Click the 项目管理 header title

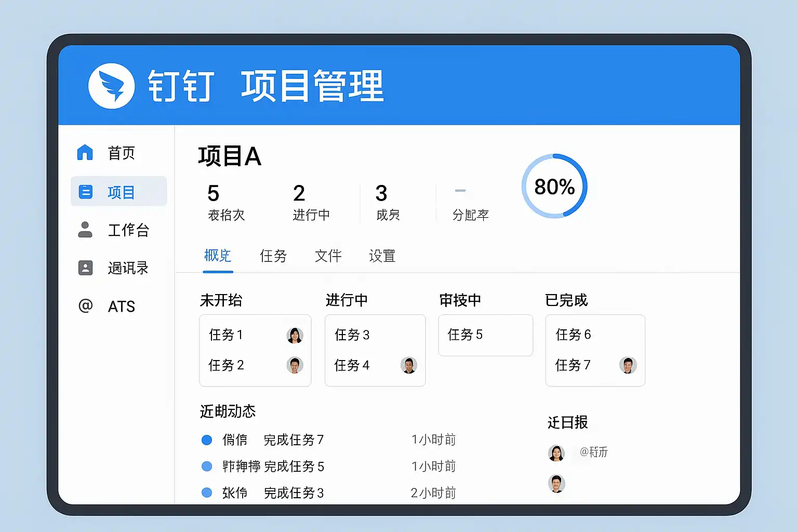pos(312,86)
